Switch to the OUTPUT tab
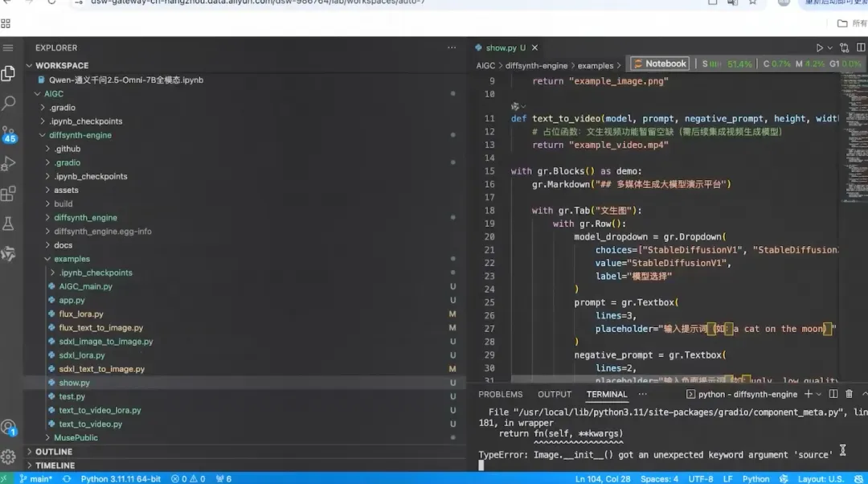Screen dimensions: 868x484 point(554,394)
